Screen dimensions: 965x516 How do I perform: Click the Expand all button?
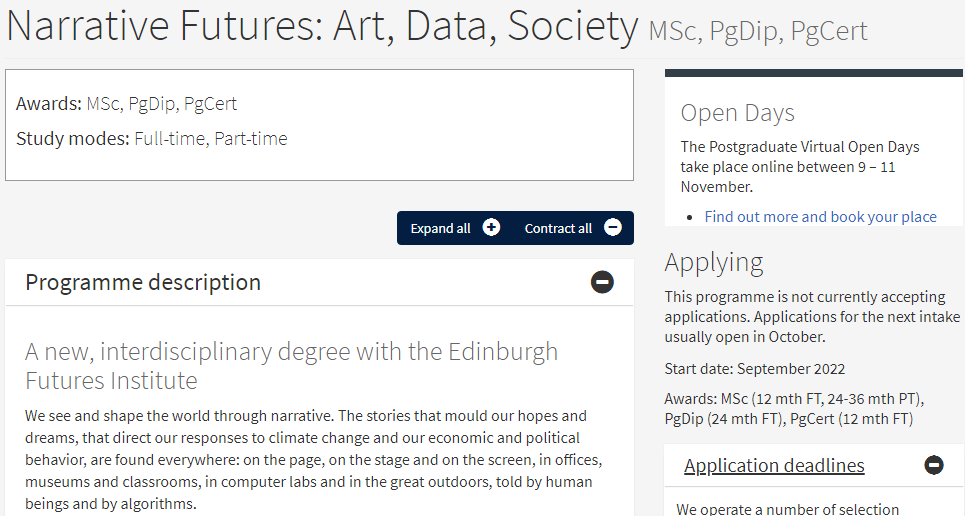coord(455,228)
